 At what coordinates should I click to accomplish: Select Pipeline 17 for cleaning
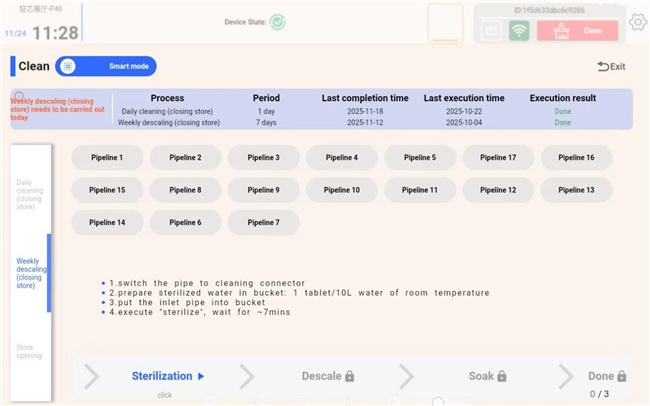point(498,158)
